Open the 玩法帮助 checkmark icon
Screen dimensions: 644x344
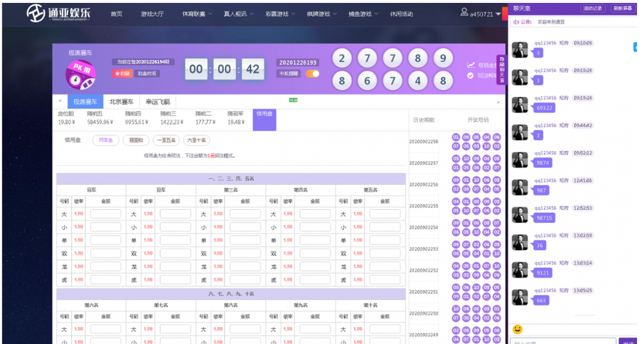click(x=470, y=76)
